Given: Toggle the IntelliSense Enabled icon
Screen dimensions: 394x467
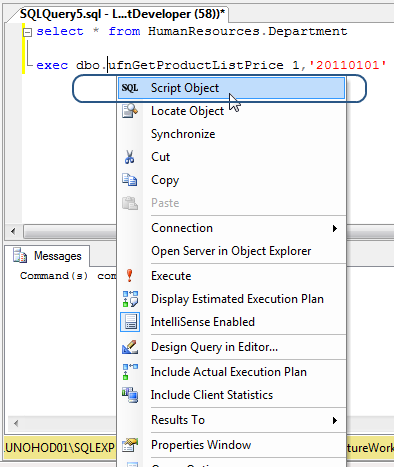Looking at the screenshot, I should click(130, 322).
